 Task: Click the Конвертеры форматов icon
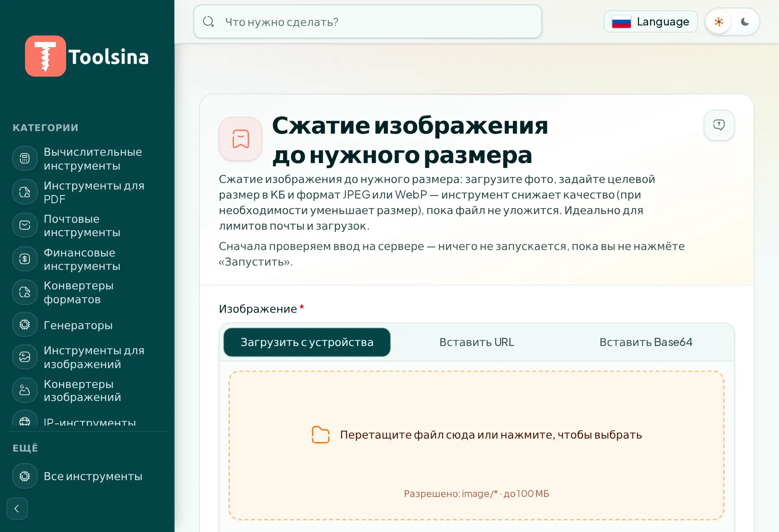(25, 292)
